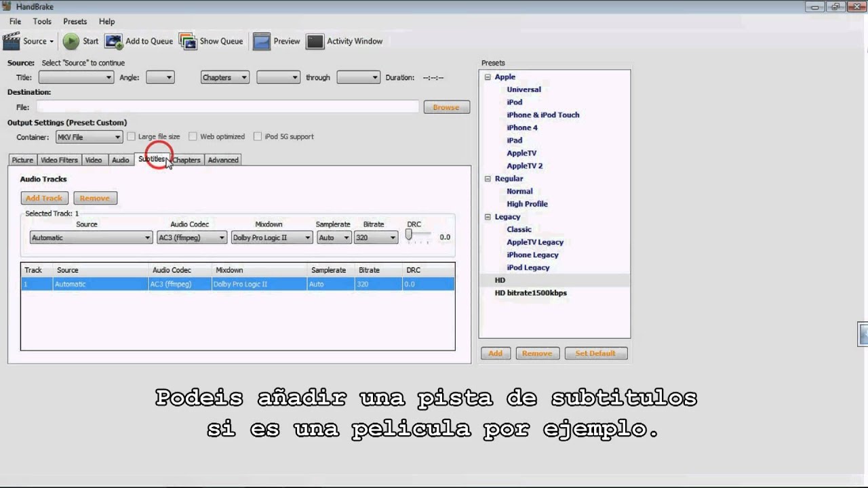The height and width of the screenshot is (488, 868).
Task: Switch to the Chapters tab
Action: [x=186, y=160]
